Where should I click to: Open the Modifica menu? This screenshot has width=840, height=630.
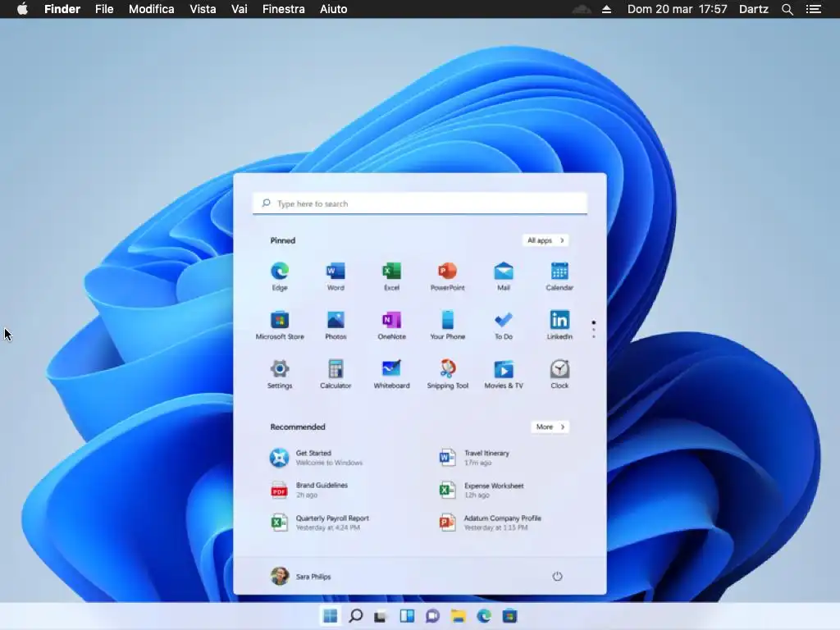click(151, 9)
